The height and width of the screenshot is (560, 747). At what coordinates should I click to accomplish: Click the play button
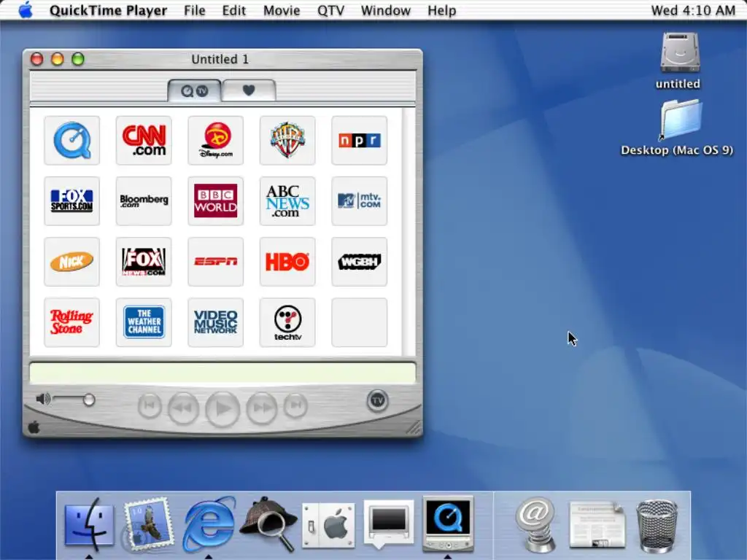tap(222, 408)
